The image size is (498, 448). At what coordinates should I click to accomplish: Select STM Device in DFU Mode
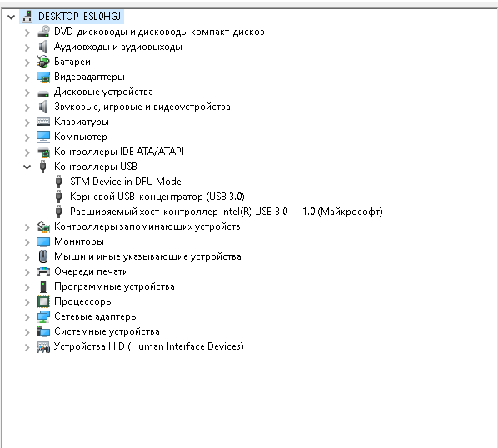[126, 182]
